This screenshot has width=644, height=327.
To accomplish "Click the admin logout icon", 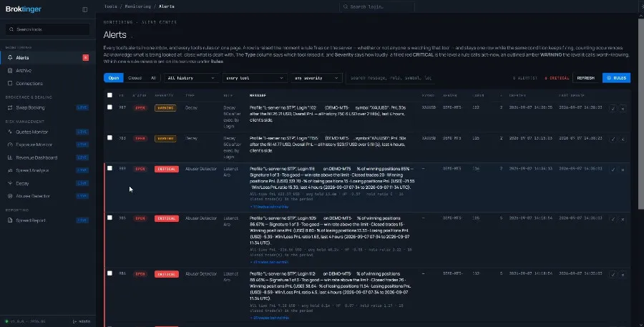I will 74,322.
